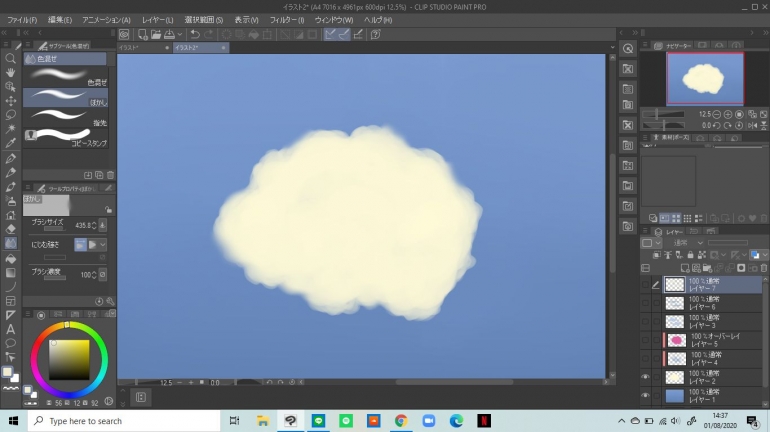Show layer 4 visibility eye box
Viewport: 770px width, 432px height.
coord(645,358)
